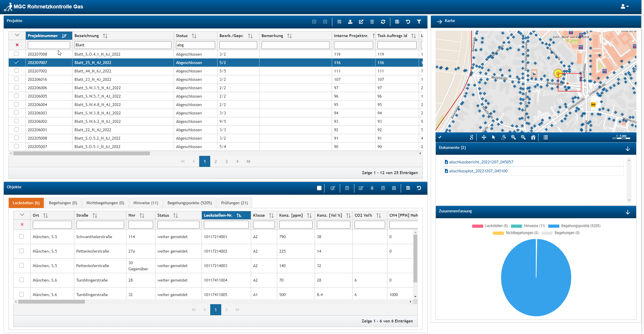Check the box for project 202207002
This screenshot has height=334, width=644.
[17, 71]
